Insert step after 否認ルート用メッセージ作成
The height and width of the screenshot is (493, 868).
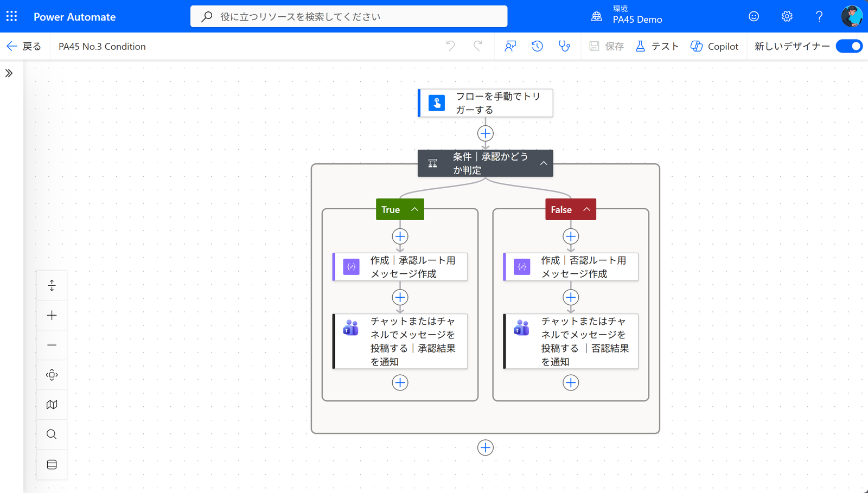(571, 297)
